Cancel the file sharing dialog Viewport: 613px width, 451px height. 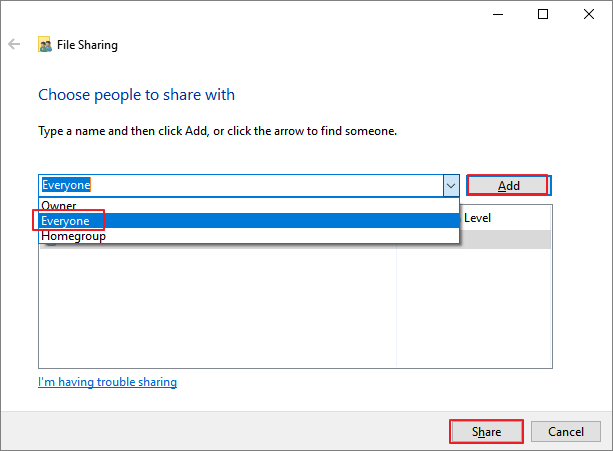565,432
